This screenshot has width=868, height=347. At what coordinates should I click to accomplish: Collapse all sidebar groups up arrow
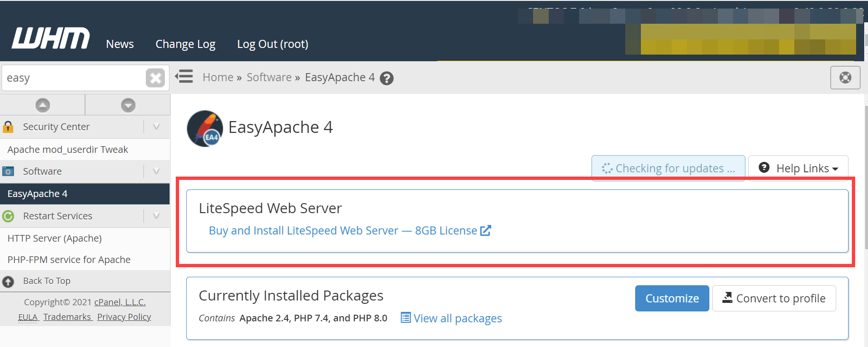pos(43,105)
